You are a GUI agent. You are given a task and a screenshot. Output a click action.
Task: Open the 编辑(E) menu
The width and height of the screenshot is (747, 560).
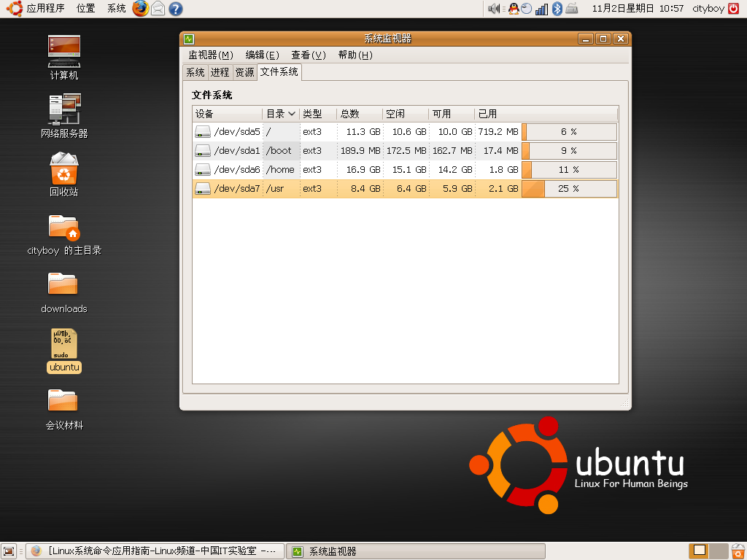tap(262, 55)
